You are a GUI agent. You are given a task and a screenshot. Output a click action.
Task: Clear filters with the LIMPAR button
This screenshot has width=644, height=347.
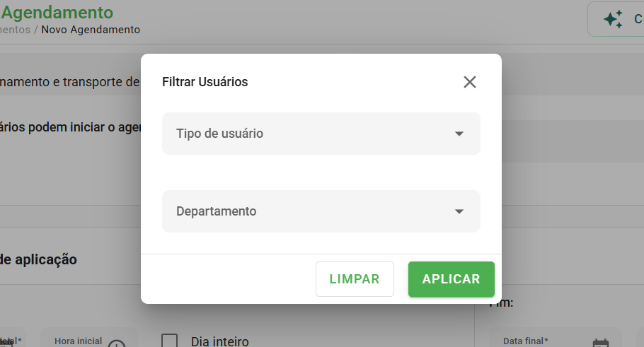tap(355, 279)
